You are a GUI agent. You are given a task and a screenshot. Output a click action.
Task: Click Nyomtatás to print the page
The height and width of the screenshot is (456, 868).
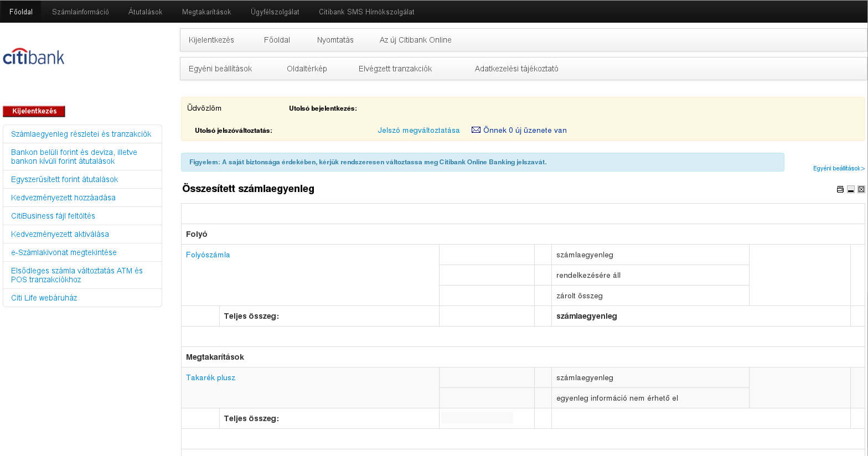tap(335, 40)
